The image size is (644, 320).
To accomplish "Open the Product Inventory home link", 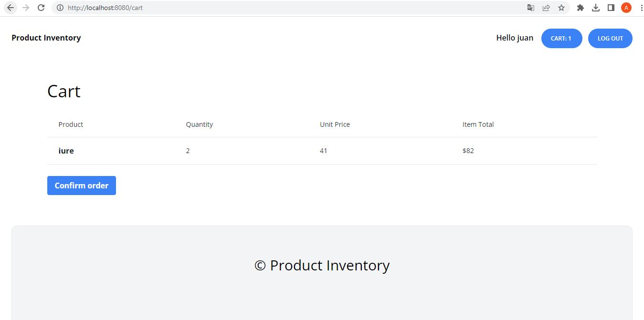I will coord(46,38).
